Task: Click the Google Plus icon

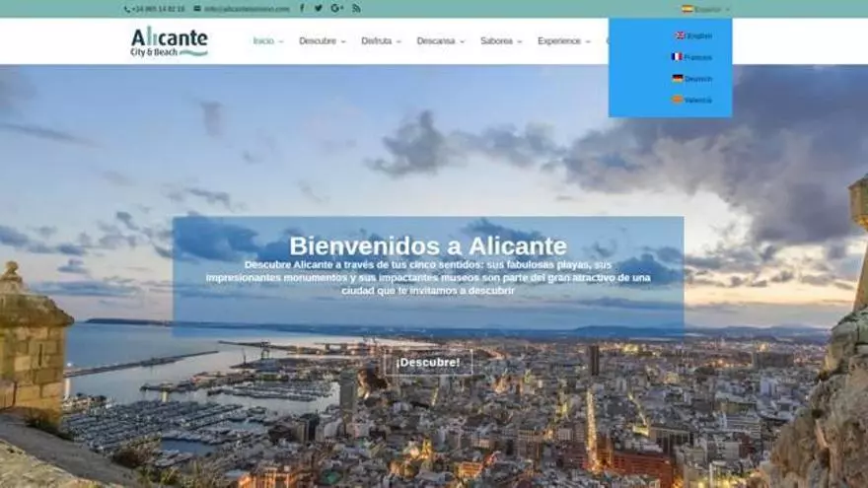Action: (x=336, y=8)
